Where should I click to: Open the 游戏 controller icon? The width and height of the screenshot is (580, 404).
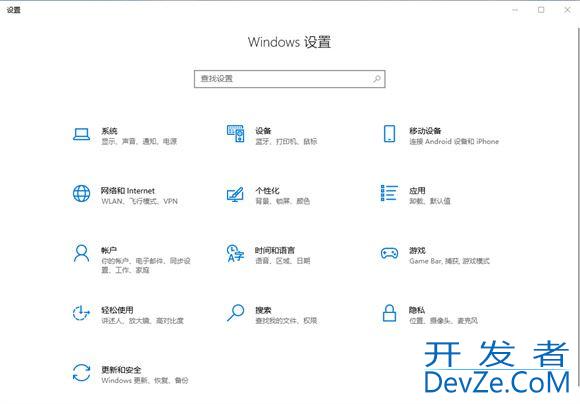[x=390, y=253]
